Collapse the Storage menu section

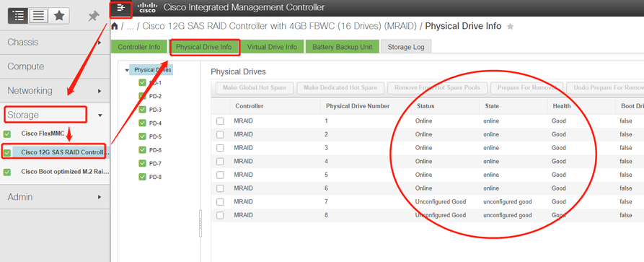click(100, 115)
